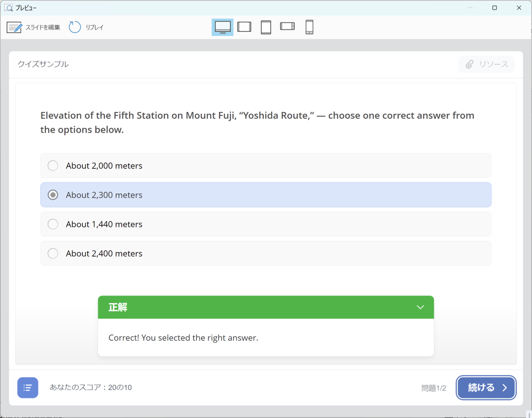Image resolution: width=532 pixels, height=418 pixels.
Task: Select landscape tablet preview icon
Action: pos(244,27)
